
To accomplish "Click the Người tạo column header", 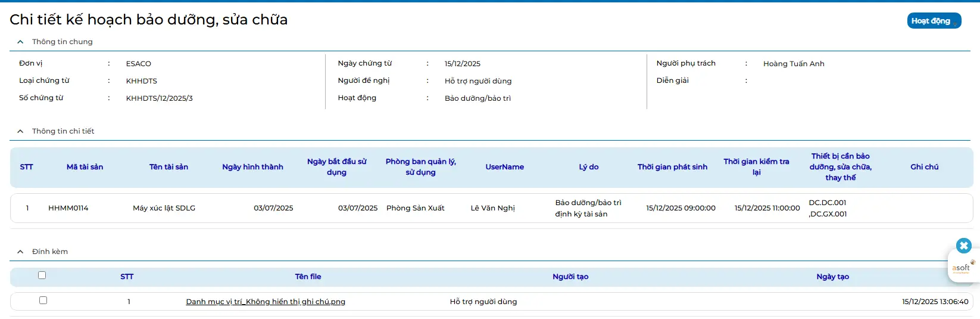I will pos(570,277).
